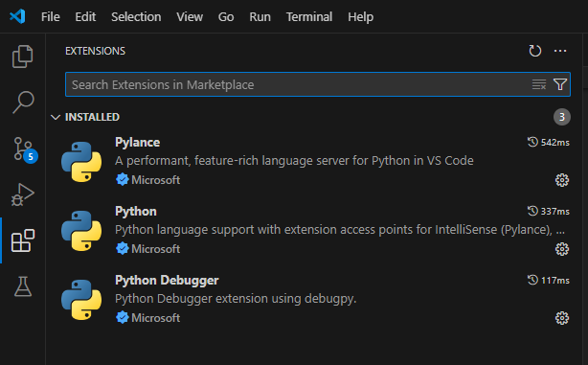
Task: Open the Selection menu
Action: click(x=136, y=17)
